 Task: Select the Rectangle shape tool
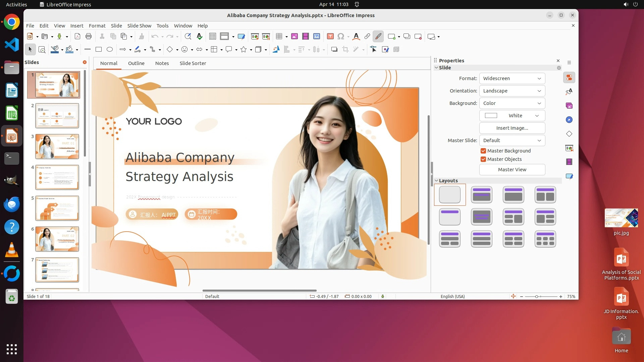point(99,50)
